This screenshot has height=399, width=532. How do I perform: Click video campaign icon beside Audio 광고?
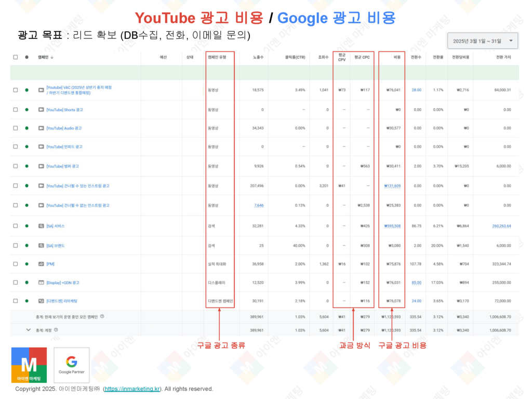point(41,128)
